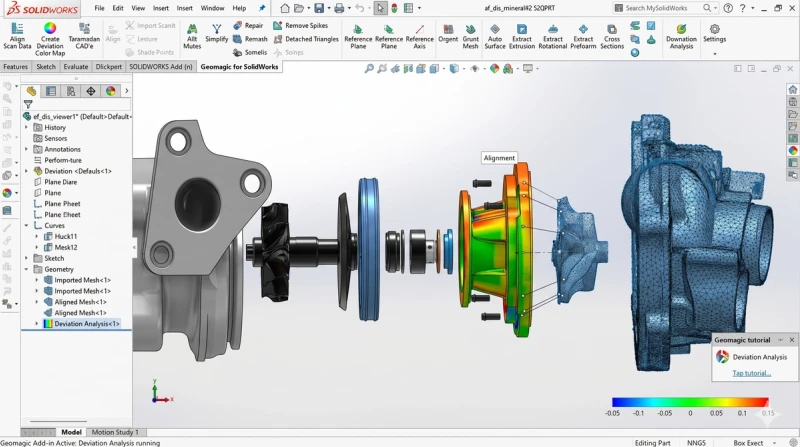Click the Repair mesh tool
The width and height of the screenshot is (800, 447).
(248, 26)
